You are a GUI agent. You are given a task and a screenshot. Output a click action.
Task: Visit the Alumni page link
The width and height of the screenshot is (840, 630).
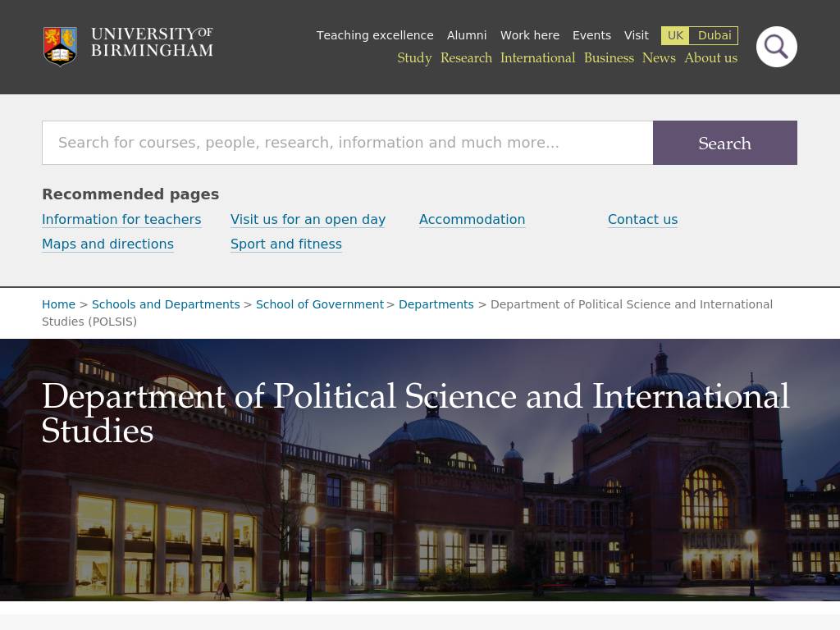pos(467,35)
